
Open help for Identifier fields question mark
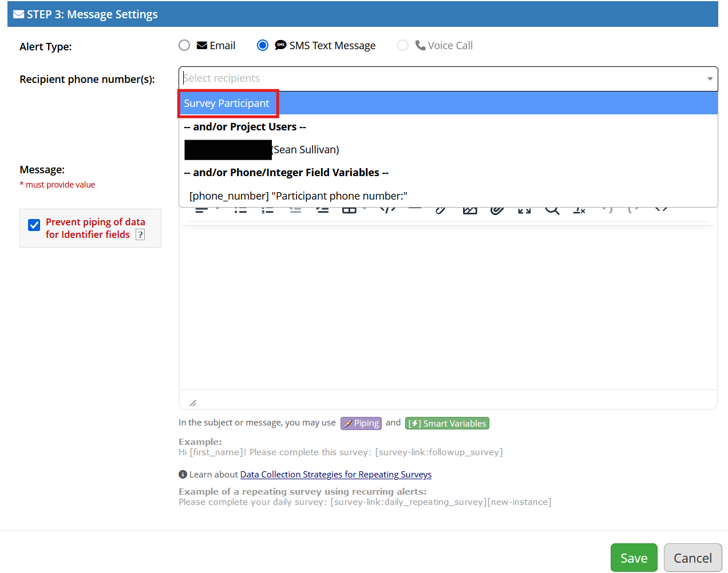[140, 234]
